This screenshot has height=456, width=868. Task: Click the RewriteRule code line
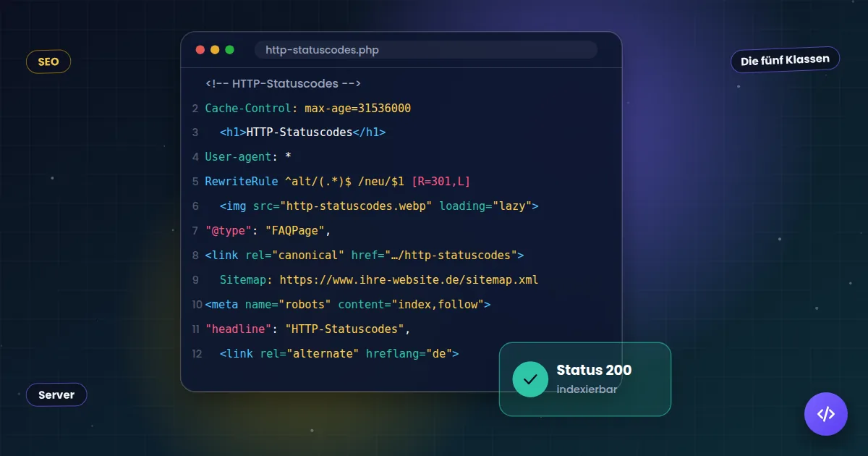[338, 181]
